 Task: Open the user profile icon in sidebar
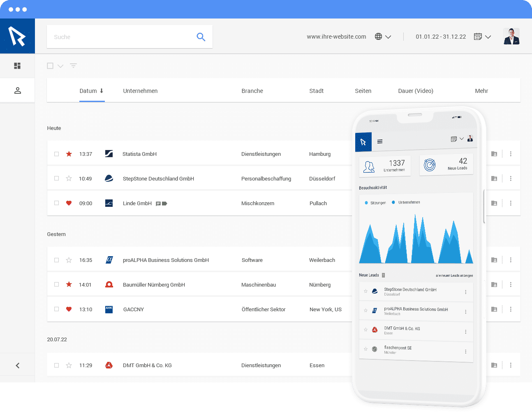[x=17, y=90]
